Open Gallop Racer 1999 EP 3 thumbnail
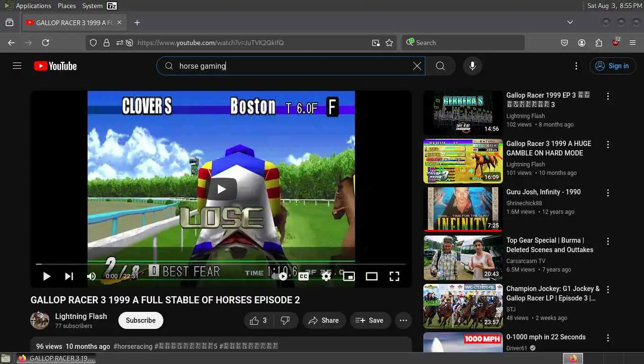Screen dimensions: 644x364 click(463, 113)
